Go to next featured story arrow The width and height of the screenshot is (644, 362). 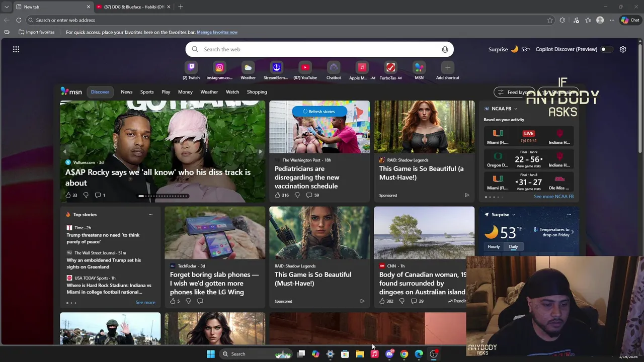260,151
